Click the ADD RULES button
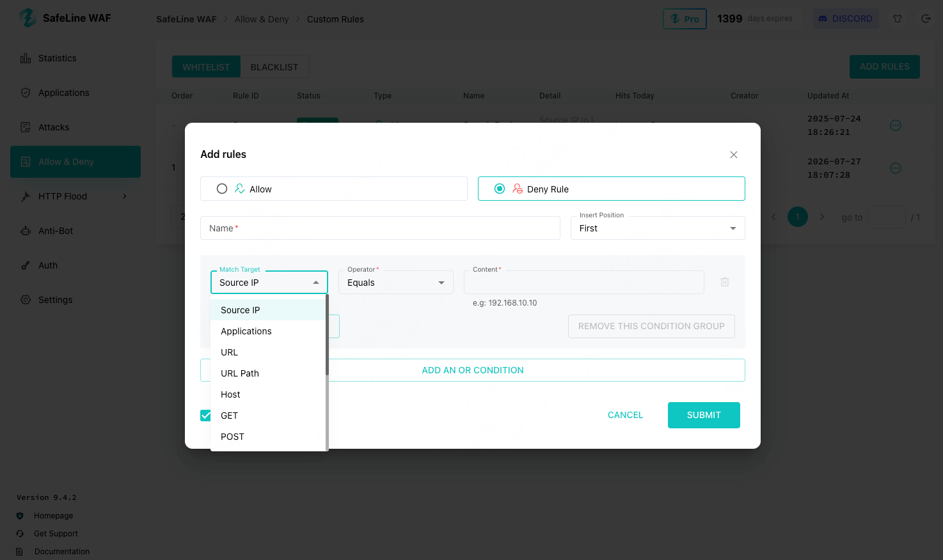 pos(885,66)
